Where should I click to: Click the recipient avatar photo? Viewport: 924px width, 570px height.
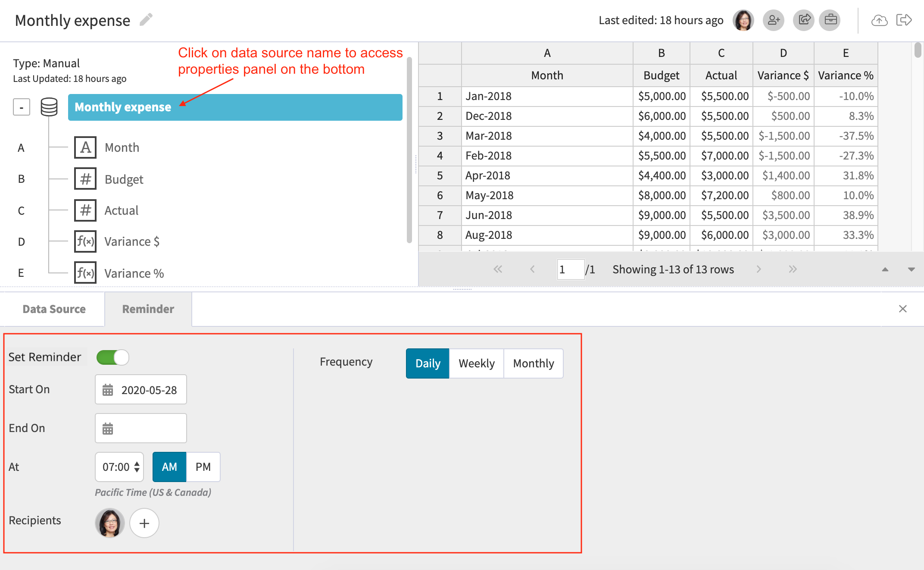tap(110, 523)
